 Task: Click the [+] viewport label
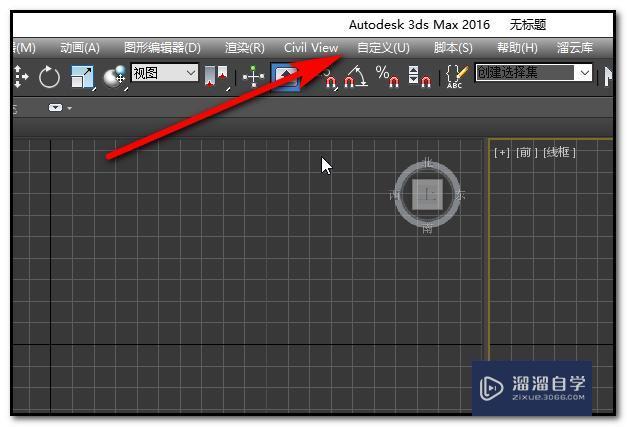pyautogui.click(x=502, y=152)
